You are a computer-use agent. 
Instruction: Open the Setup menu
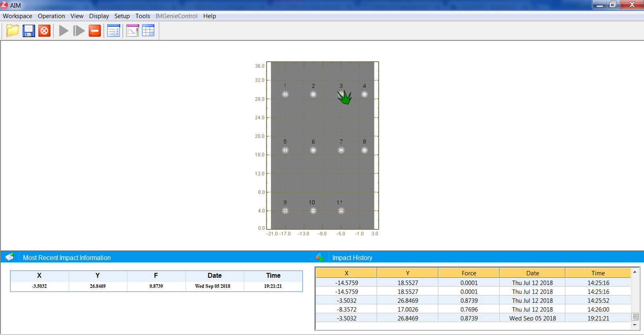pos(122,16)
